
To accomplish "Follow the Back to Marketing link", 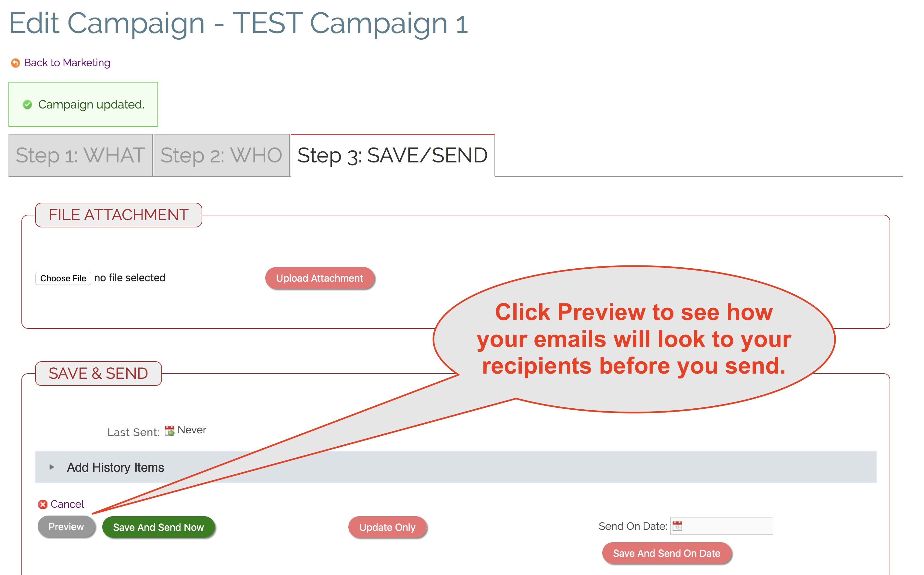I will (67, 63).
